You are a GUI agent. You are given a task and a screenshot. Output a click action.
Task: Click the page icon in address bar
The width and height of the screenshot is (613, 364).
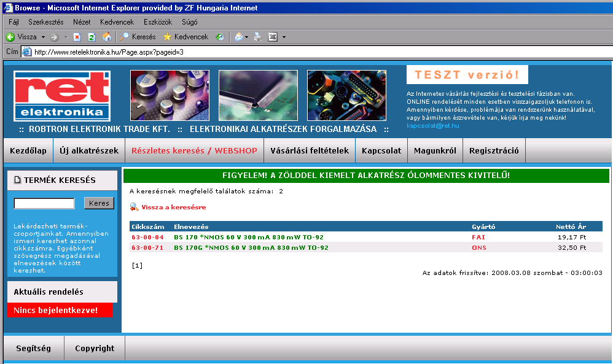(x=26, y=52)
